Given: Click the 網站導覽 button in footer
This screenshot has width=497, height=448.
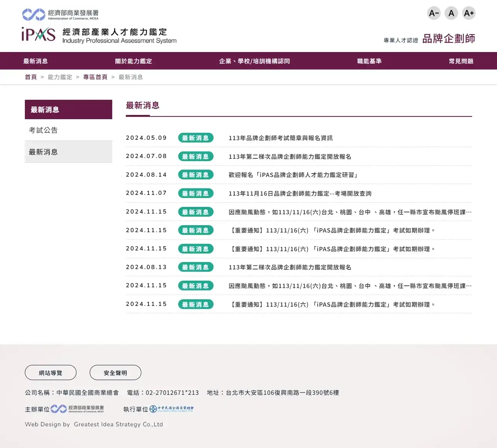Looking at the screenshot, I should [50, 373].
